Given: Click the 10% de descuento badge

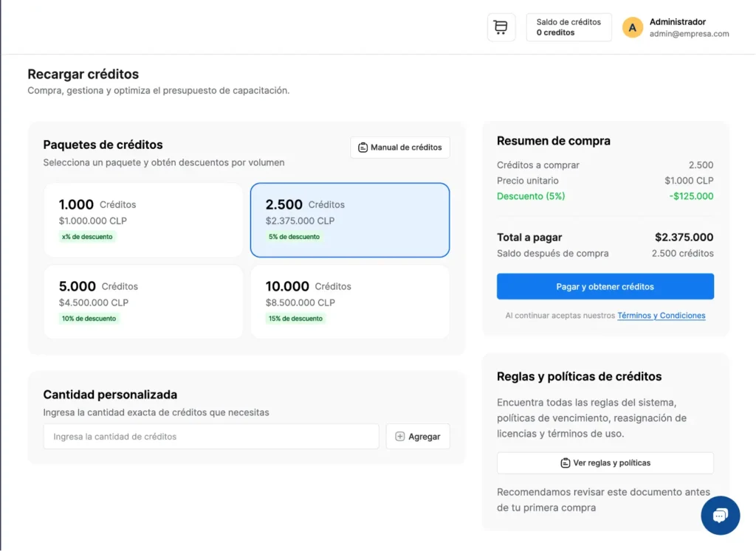Looking at the screenshot, I should click(x=89, y=319).
